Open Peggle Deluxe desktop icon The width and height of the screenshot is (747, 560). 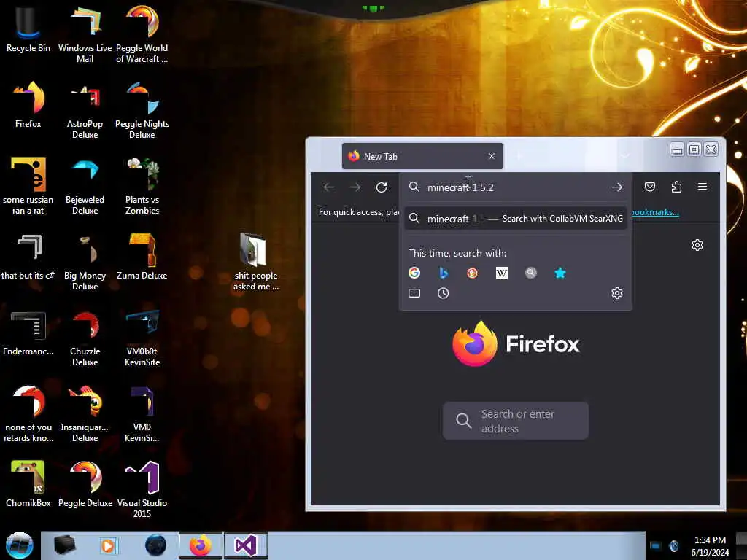click(x=85, y=484)
